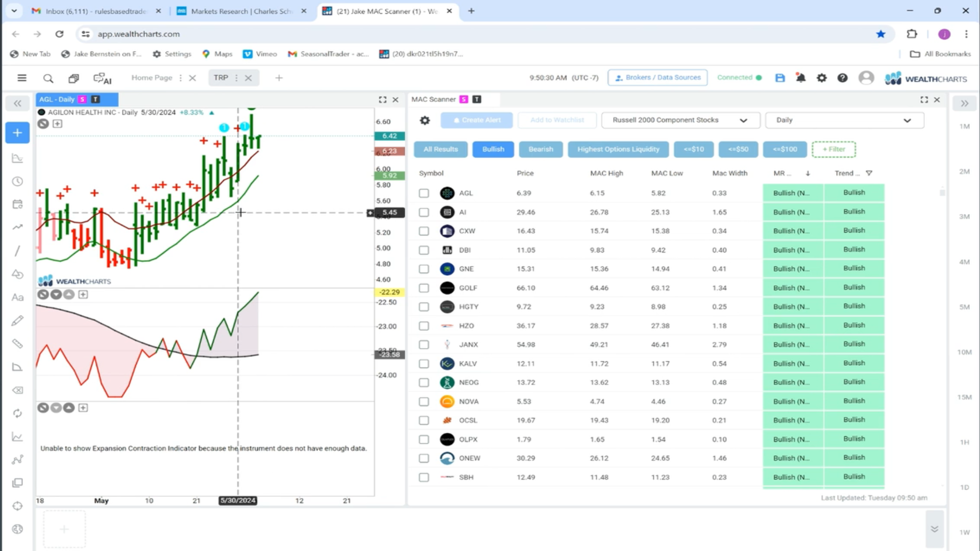Open browser tab list dropdown arrow
Viewport: 980px width, 551px height.
coord(14,11)
